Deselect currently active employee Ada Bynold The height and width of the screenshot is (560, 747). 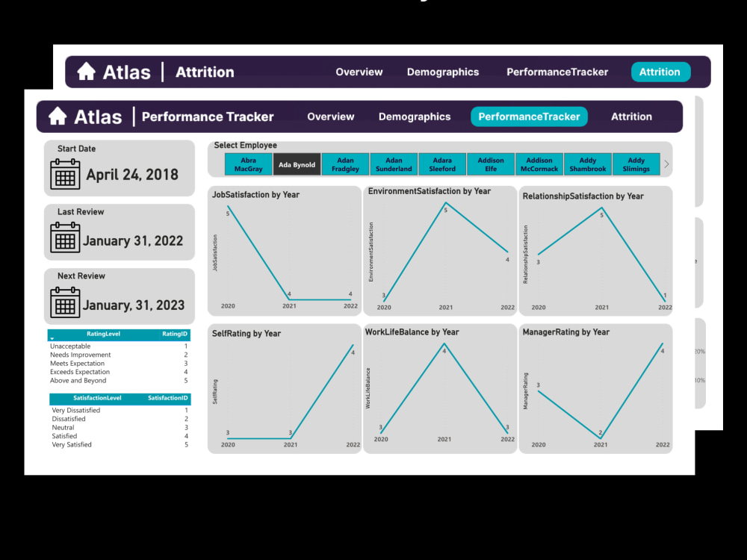click(297, 164)
